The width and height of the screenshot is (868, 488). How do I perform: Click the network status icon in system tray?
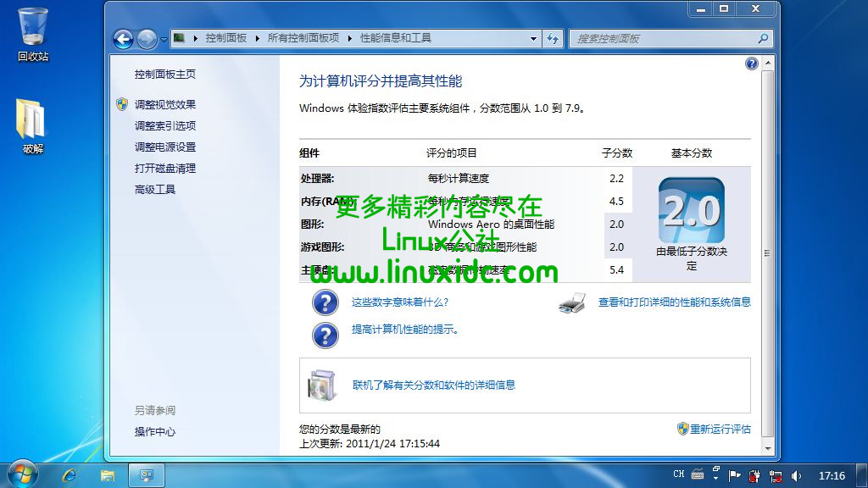[776, 475]
